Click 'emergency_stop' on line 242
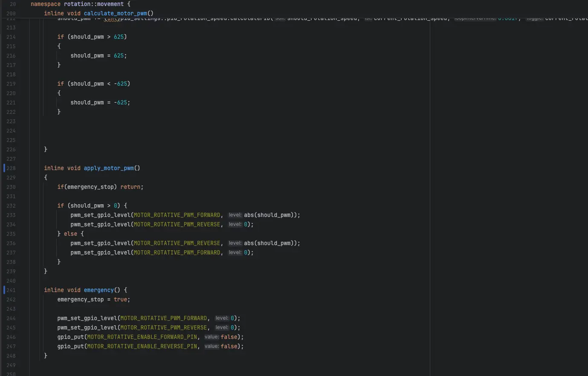 tap(81, 300)
